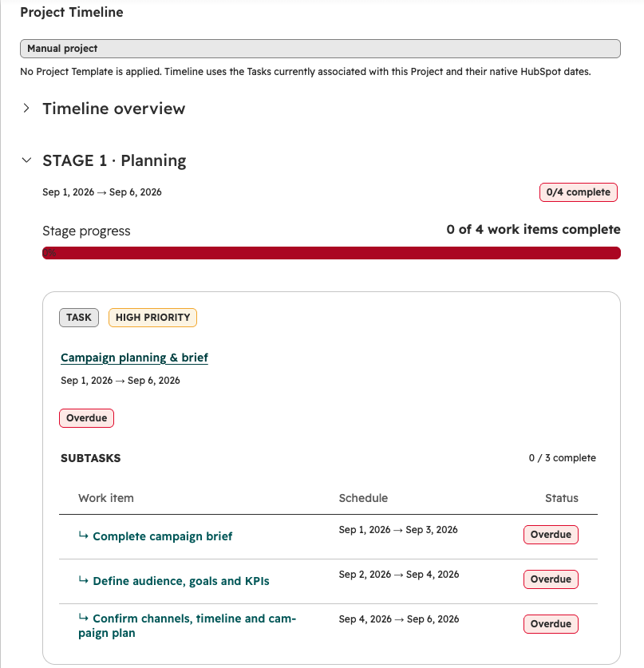Click the subtask arrow icon beside Define audience
Screen dimensions: 644x668
click(84, 580)
